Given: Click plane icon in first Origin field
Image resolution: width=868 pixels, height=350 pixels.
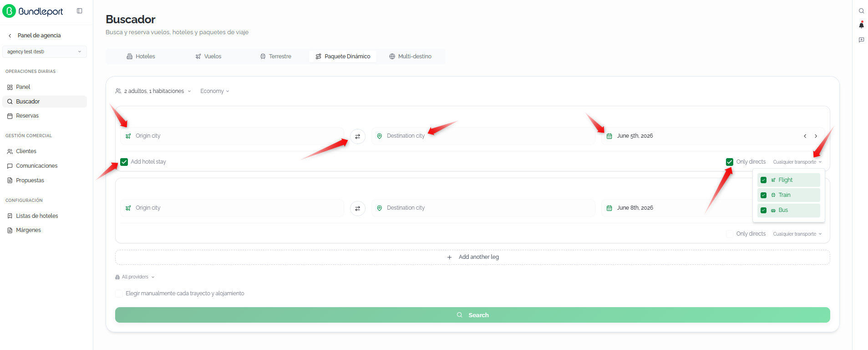Looking at the screenshot, I should pyautogui.click(x=128, y=136).
